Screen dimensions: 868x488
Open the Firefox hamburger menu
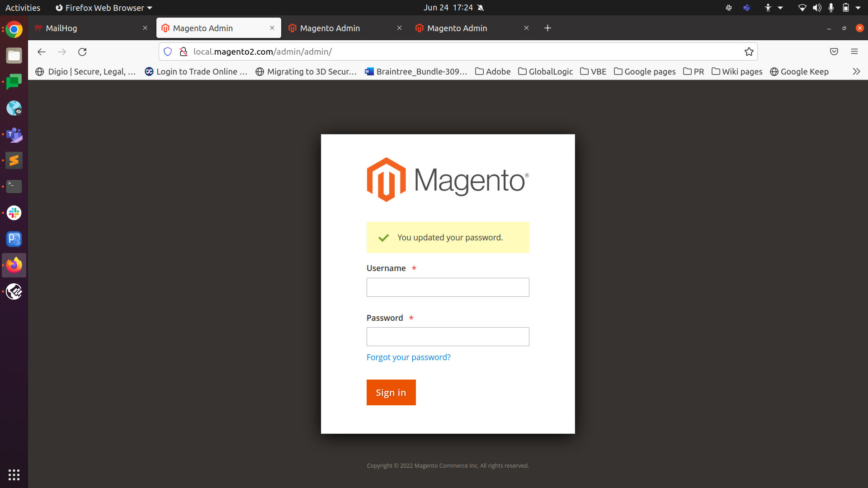(854, 52)
